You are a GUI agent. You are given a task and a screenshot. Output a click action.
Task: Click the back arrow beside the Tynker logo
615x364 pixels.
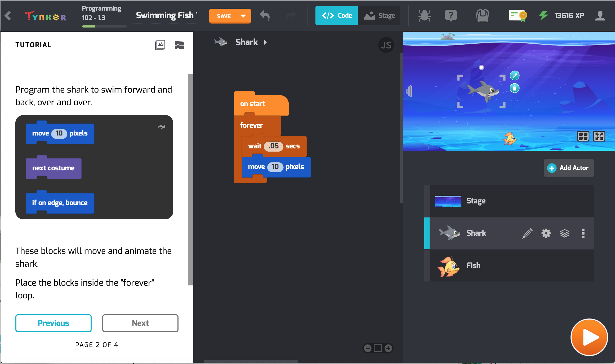[x=8, y=16]
